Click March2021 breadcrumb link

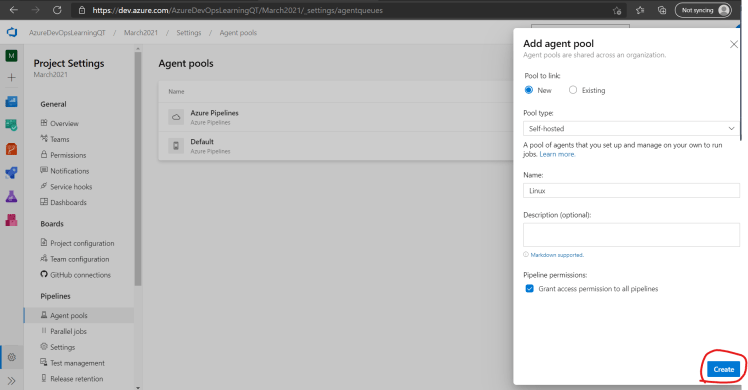(x=141, y=33)
